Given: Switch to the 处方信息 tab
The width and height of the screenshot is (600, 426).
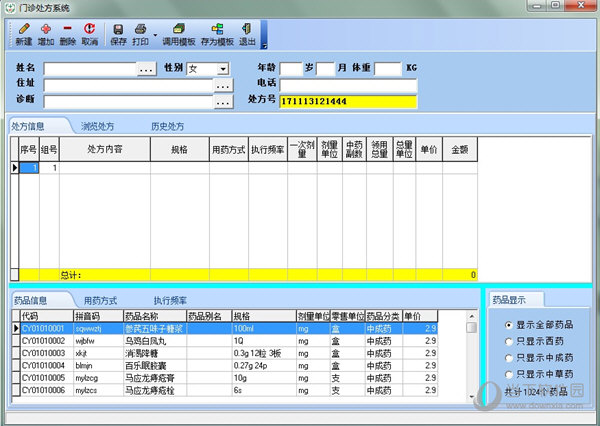Looking at the screenshot, I should click(x=28, y=126).
